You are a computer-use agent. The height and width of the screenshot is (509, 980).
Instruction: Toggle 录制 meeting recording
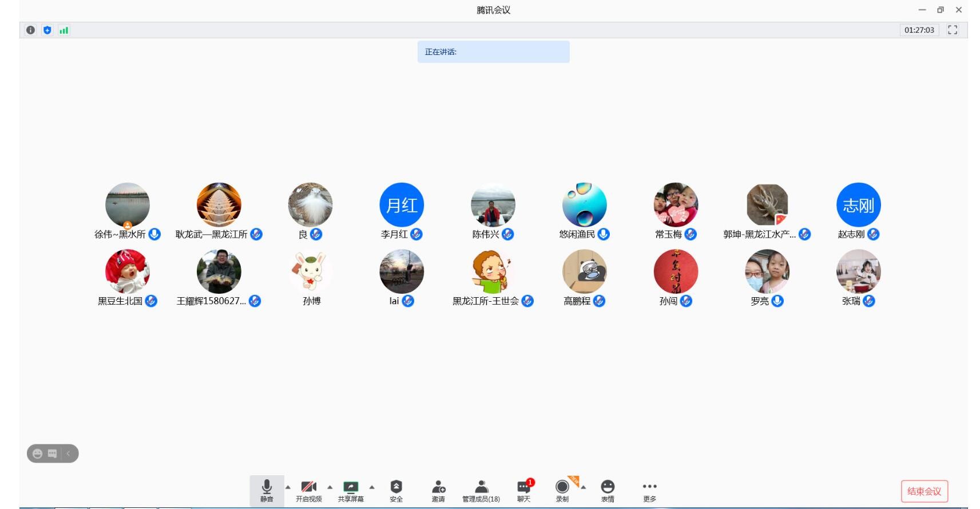[562, 490]
